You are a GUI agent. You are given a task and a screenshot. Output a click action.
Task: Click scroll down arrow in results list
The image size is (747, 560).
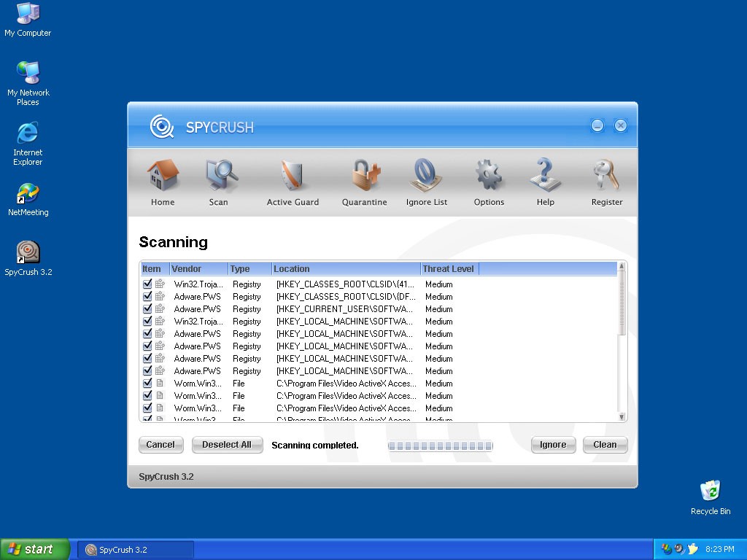pos(622,417)
